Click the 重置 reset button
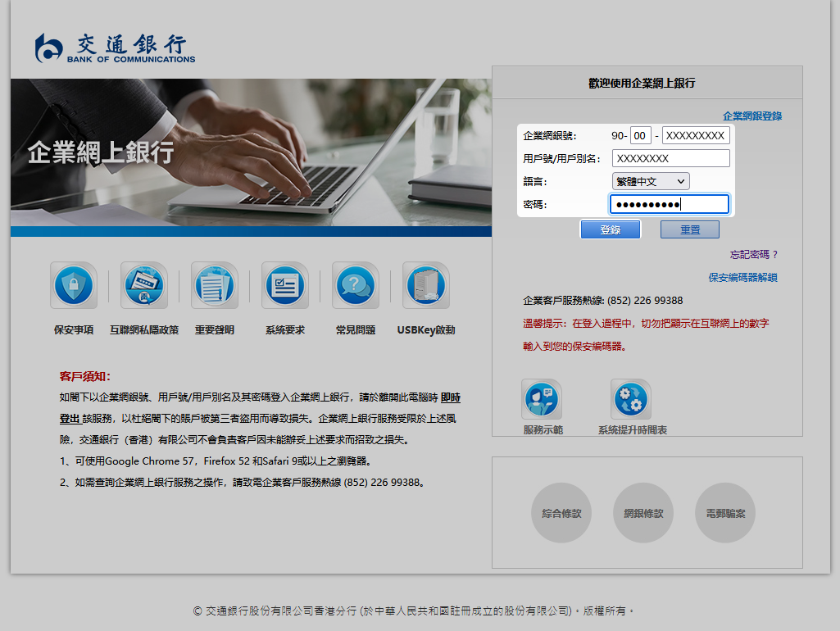The height and width of the screenshot is (631, 840). (x=690, y=229)
